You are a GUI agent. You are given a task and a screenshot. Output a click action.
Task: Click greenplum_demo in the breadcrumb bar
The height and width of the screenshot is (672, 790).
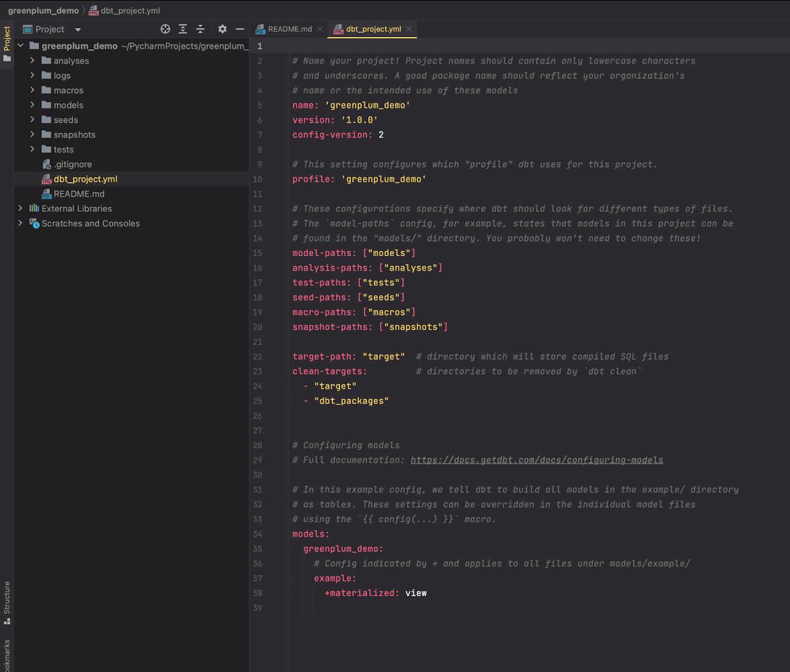pyautogui.click(x=43, y=10)
